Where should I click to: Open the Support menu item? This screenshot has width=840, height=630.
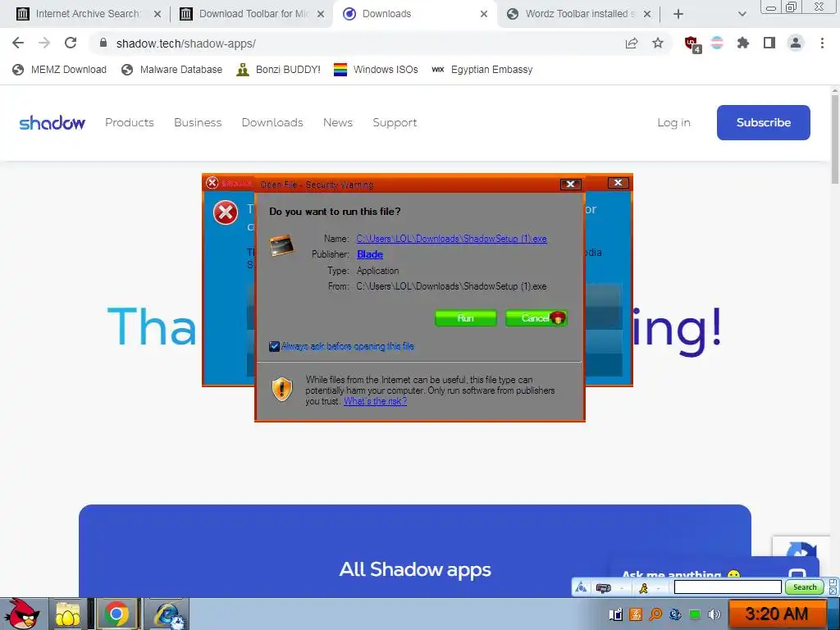[395, 123]
